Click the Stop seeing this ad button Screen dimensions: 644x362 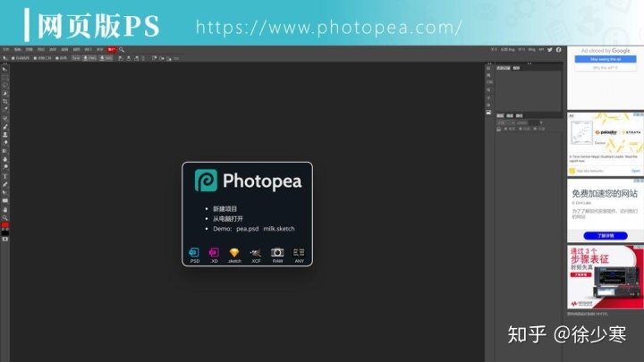(606, 59)
